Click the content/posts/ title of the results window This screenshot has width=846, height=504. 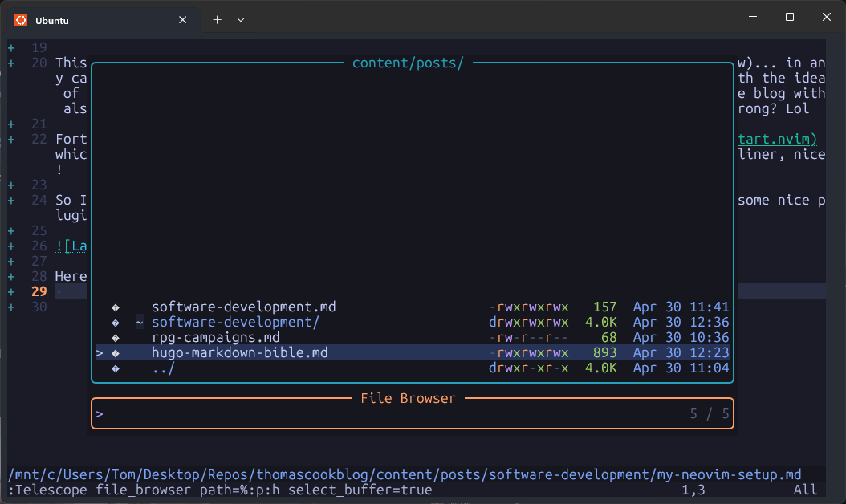[408, 63]
